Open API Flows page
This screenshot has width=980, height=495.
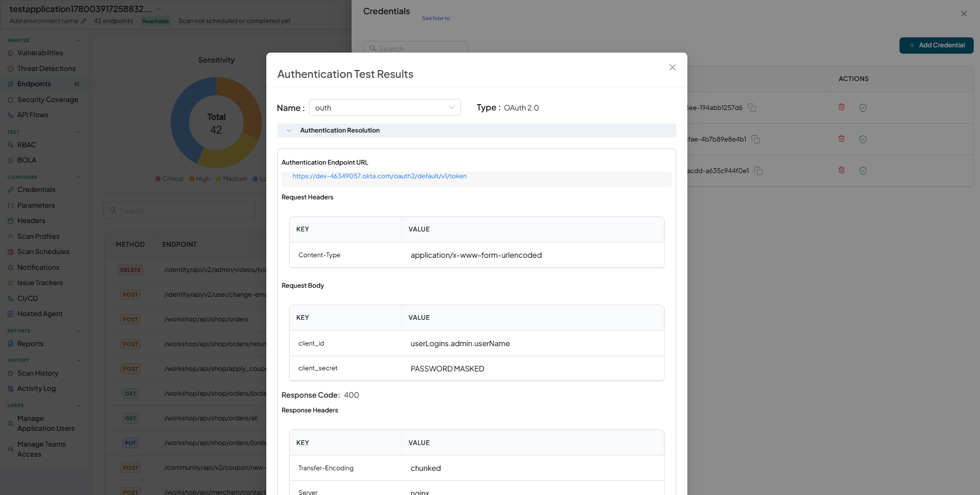pos(33,115)
